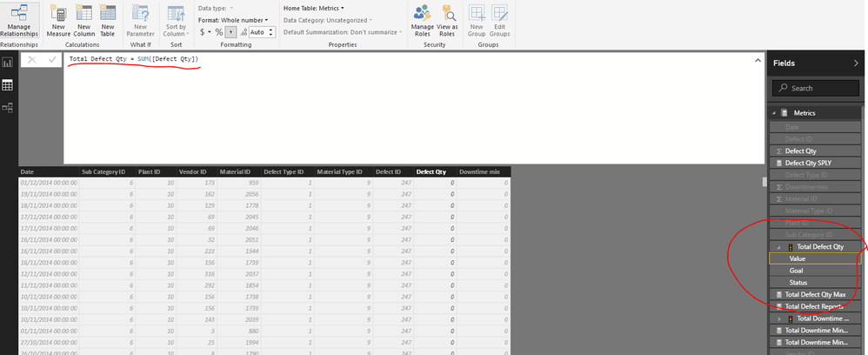The height and width of the screenshot is (355, 868).
Task: Switch to Report view in left sidebar
Action: [9, 63]
